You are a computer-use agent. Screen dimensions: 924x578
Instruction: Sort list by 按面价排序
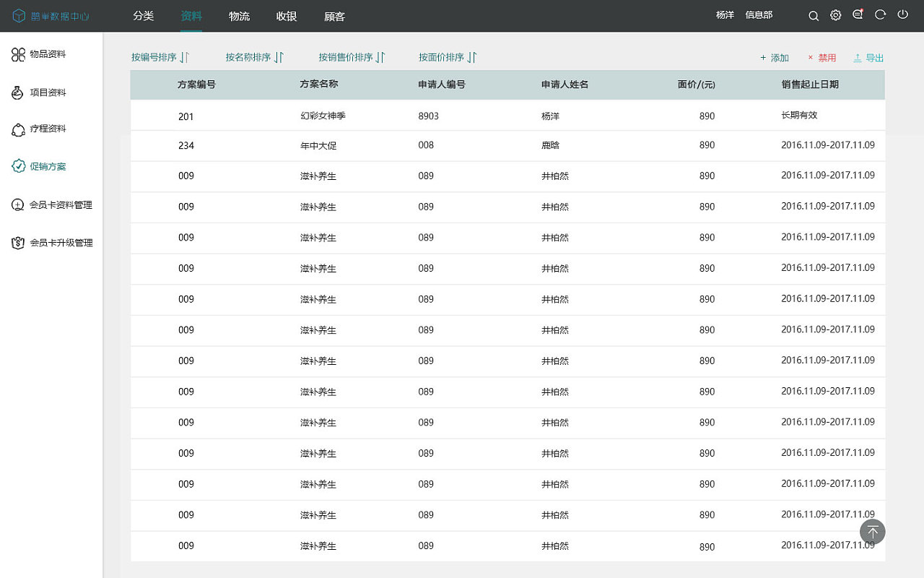tap(448, 57)
